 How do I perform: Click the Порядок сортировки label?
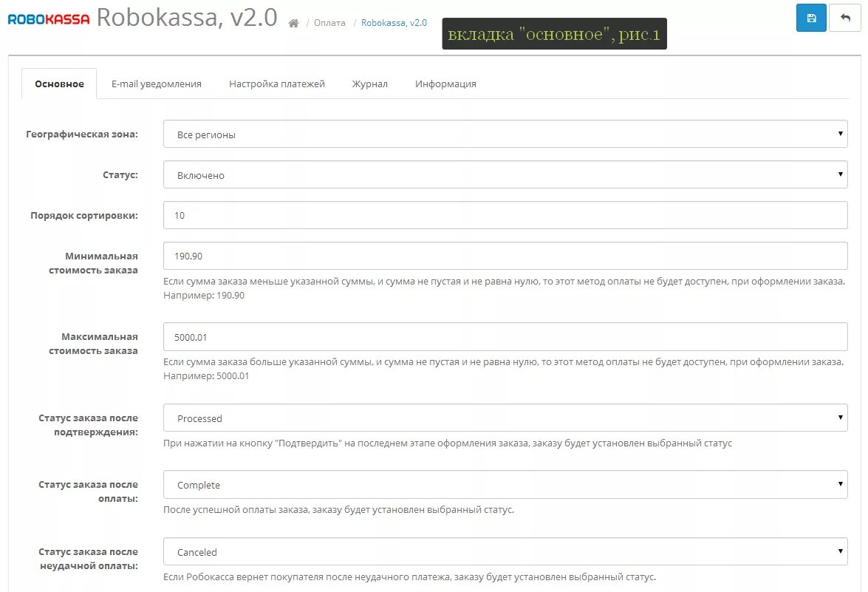pyautogui.click(x=84, y=215)
